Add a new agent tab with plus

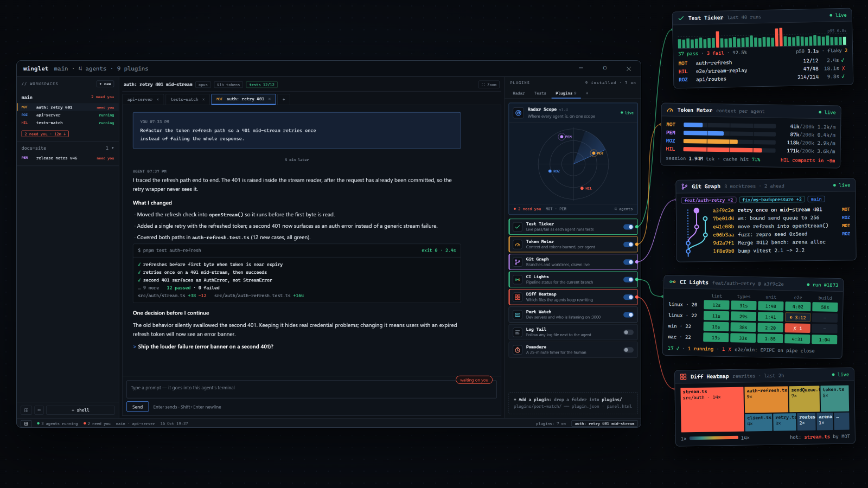pos(283,99)
